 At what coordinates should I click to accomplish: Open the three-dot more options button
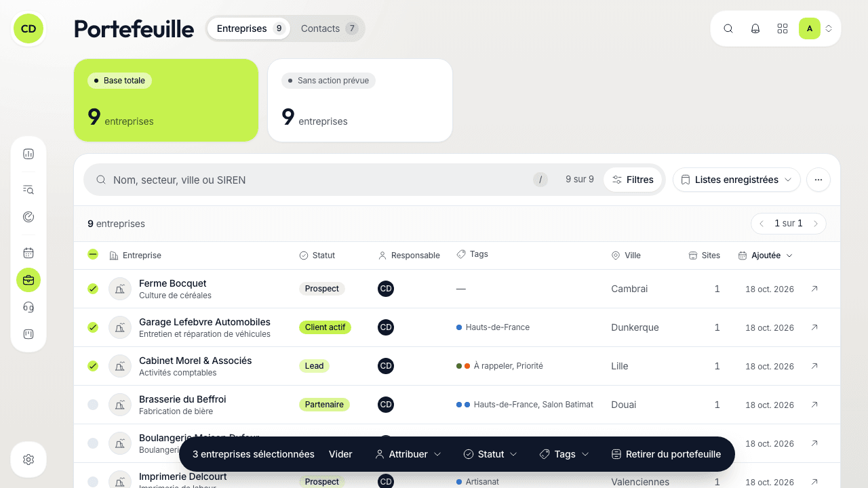818,180
